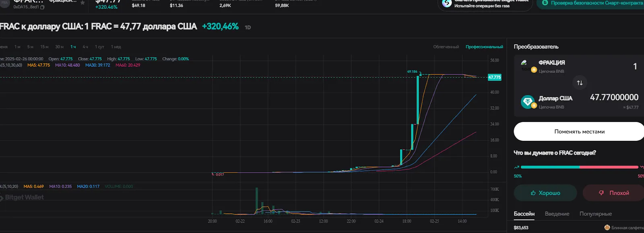Viewport: 644px width, 233px height.
Task: Click the 59,88K volume value
Action: [282, 6]
